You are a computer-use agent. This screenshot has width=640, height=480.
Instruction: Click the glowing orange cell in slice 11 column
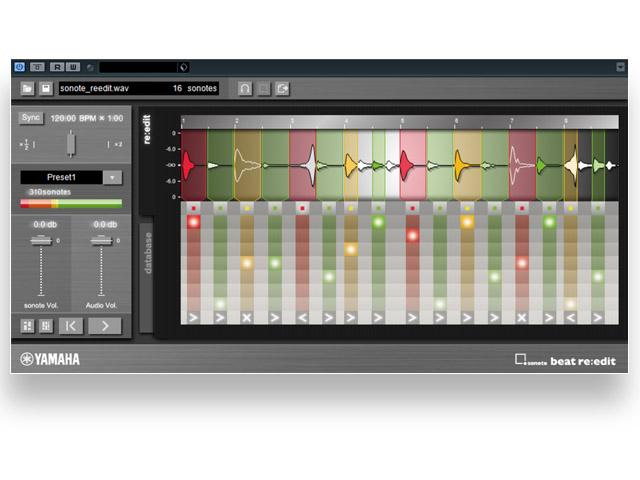click(x=467, y=222)
